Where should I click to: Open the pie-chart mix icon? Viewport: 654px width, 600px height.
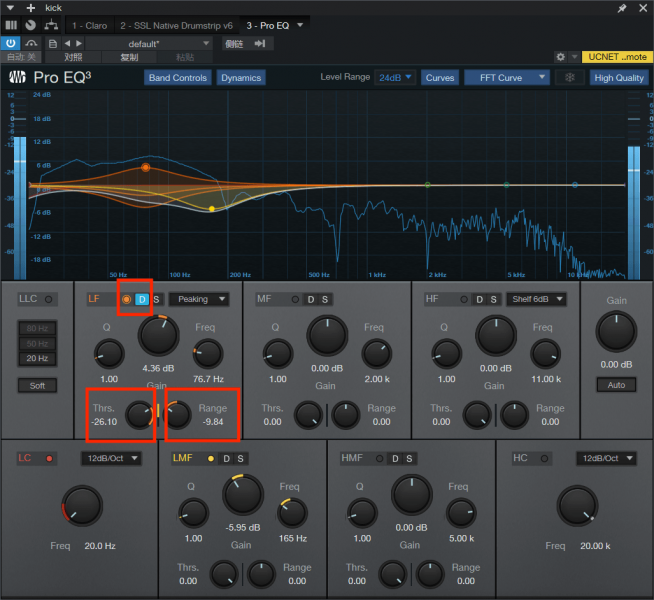30,25
